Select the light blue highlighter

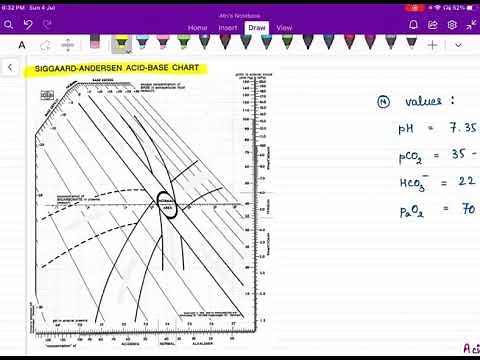click(x=142, y=42)
